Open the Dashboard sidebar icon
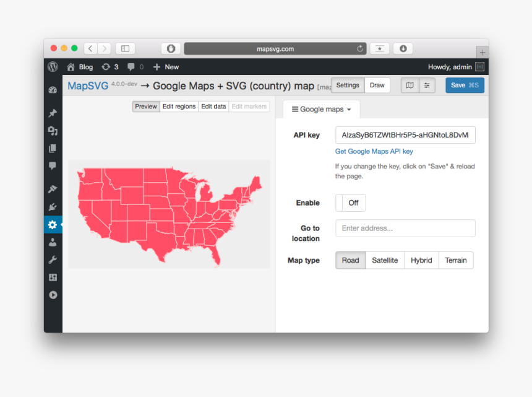Screen dimensions: 532x397 click(53, 90)
